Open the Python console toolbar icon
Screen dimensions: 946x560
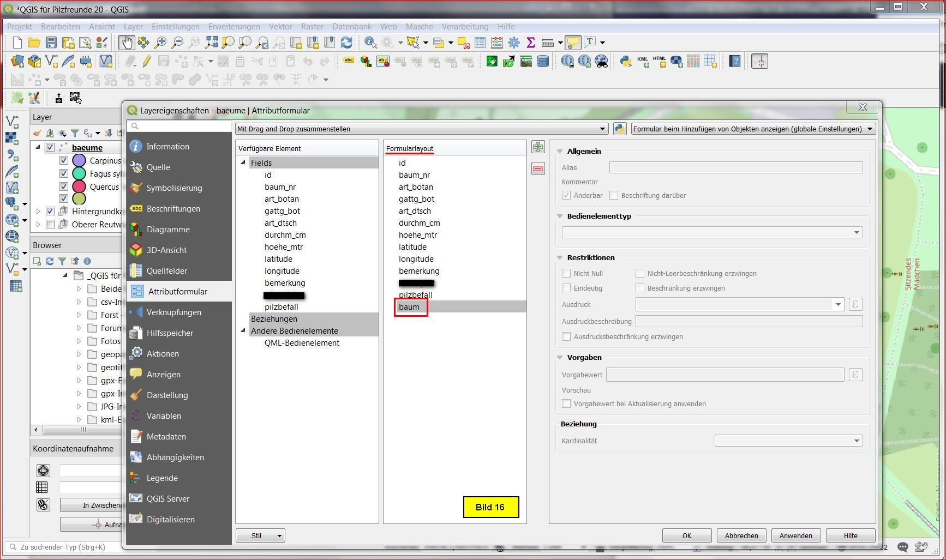coord(626,62)
